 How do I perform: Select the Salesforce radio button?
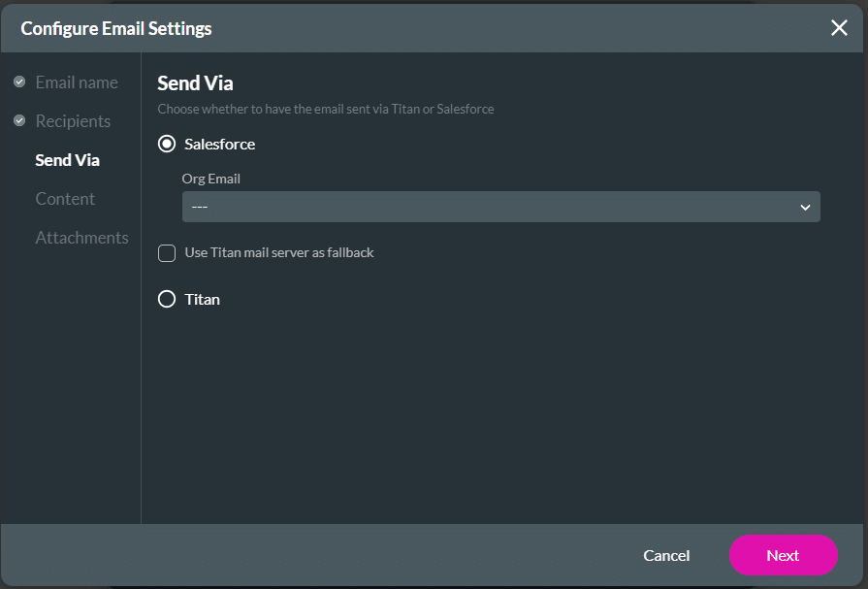click(x=167, y=145)
